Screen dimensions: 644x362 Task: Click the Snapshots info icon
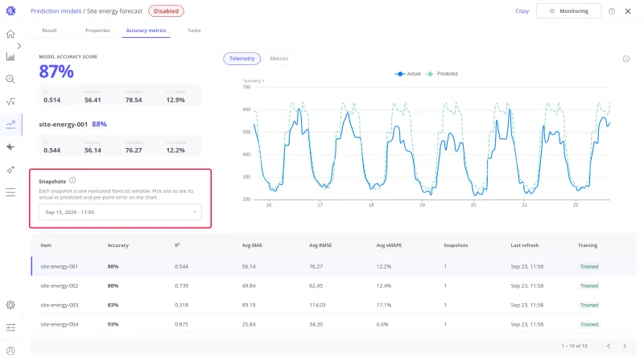pos(72,180)
